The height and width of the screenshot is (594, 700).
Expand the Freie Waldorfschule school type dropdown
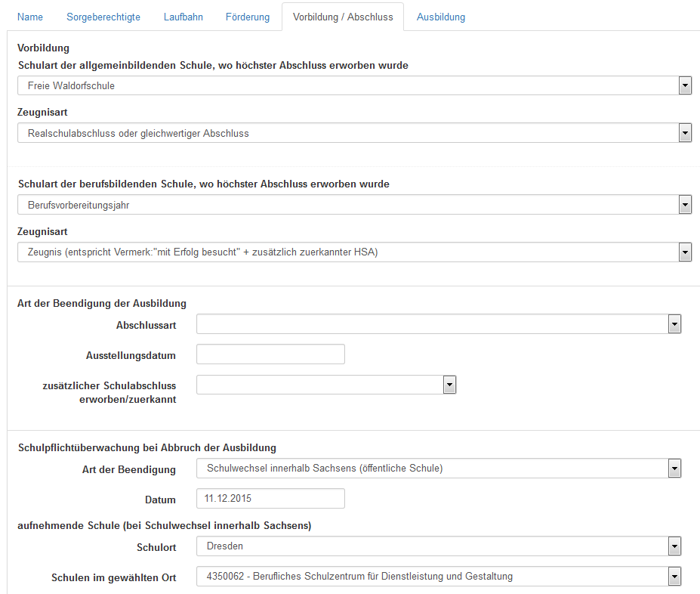point(347,86)
